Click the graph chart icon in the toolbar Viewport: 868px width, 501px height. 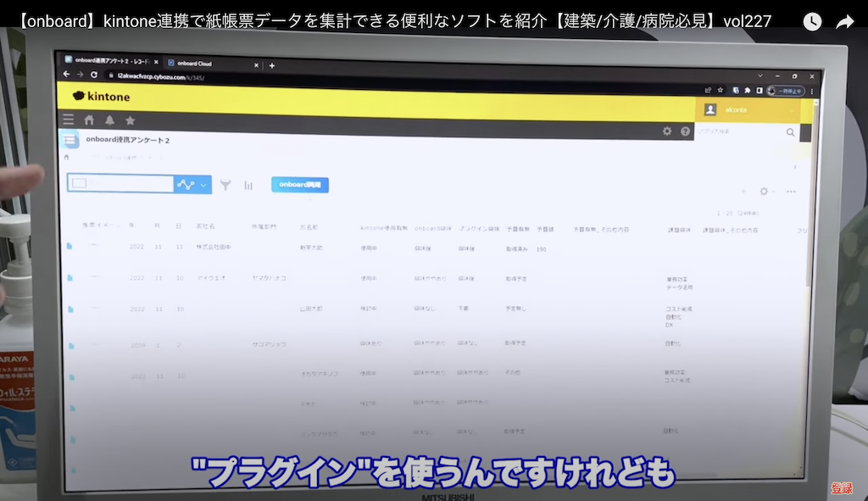(248, 185)
